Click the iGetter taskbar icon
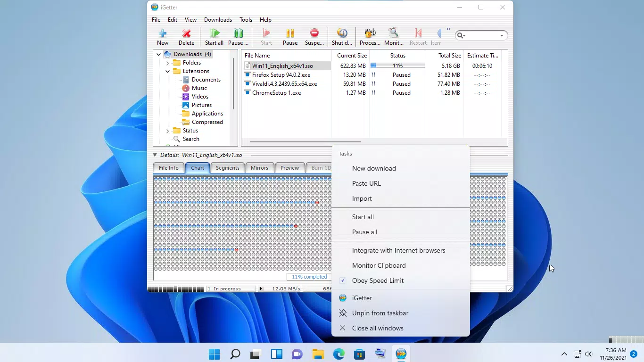Viewport: 644px width, 362px height. (401, 354)
